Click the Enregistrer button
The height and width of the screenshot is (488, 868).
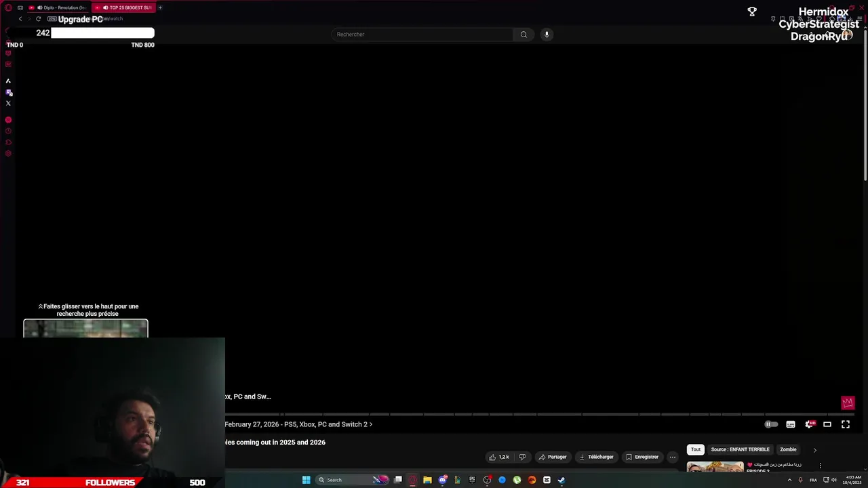click(x=642, y=457)
